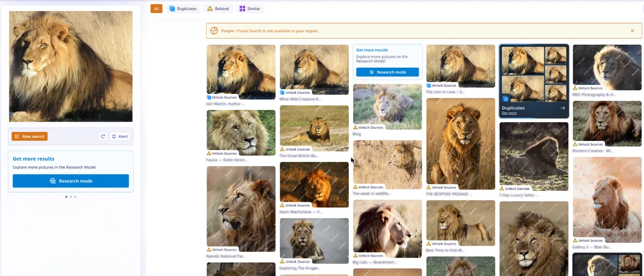Unlock Sources for Exploring The Kruger result

click(x=295, y=261)
